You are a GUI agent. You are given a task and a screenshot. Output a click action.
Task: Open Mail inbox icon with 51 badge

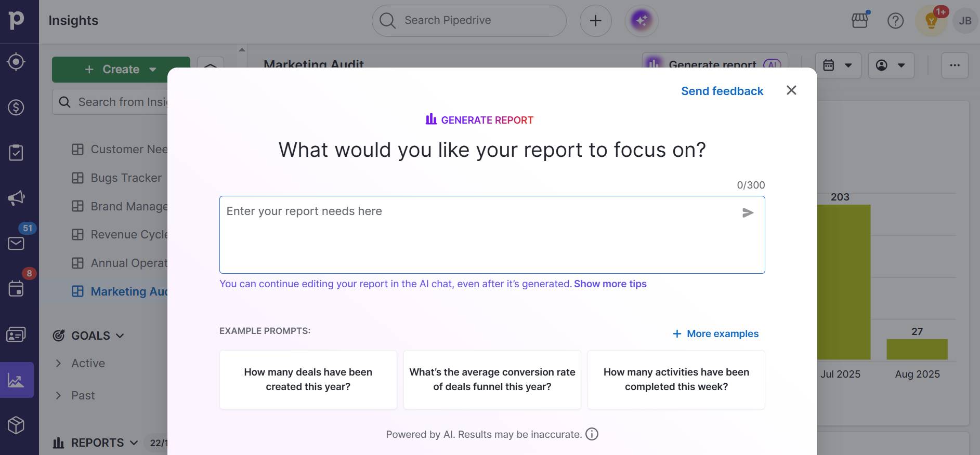coord(16,243)
